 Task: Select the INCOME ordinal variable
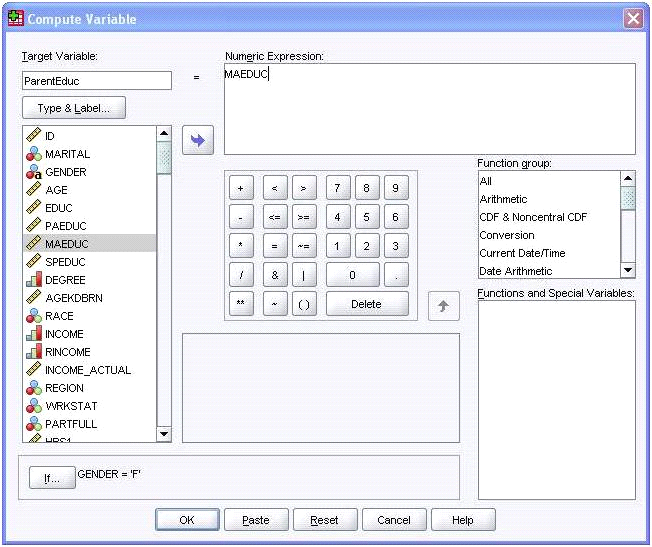(89, 334)
